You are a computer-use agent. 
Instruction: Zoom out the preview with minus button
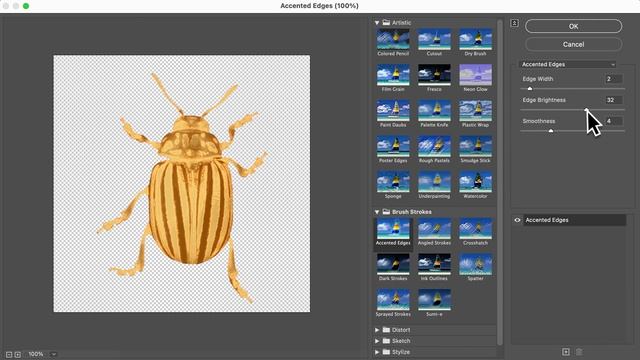coord(9,355)
